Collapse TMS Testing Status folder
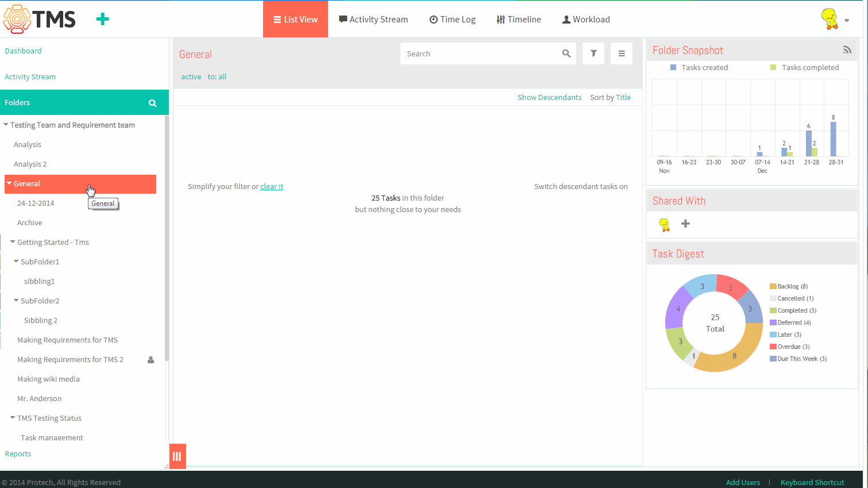 [x=13, y=417]
